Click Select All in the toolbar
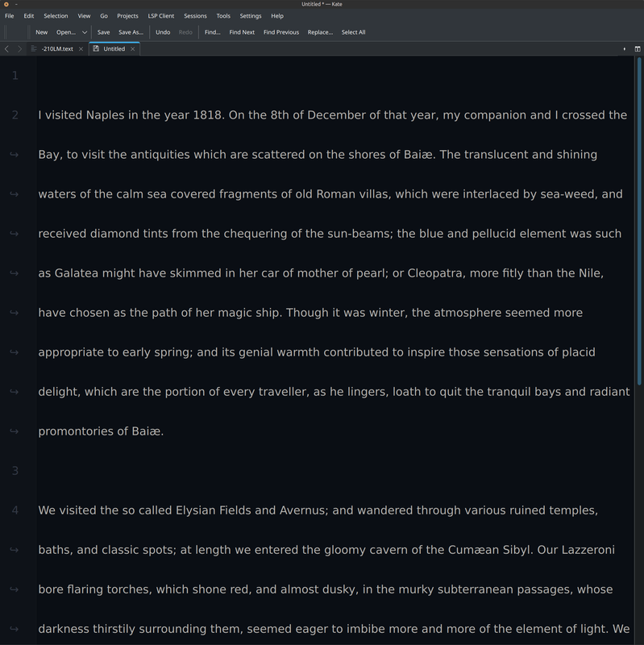 click(x=353, y=32)
